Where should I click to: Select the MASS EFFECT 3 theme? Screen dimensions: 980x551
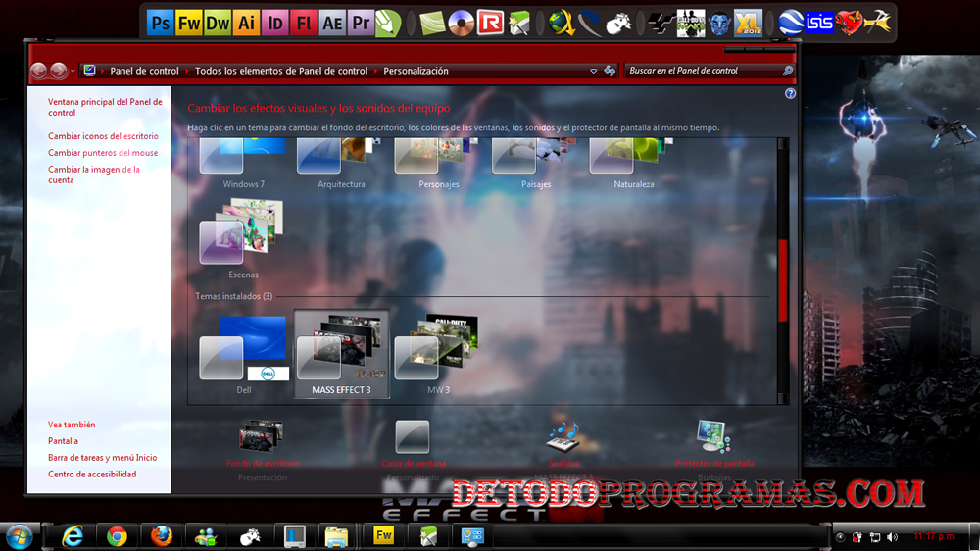(x=341, y=354)
